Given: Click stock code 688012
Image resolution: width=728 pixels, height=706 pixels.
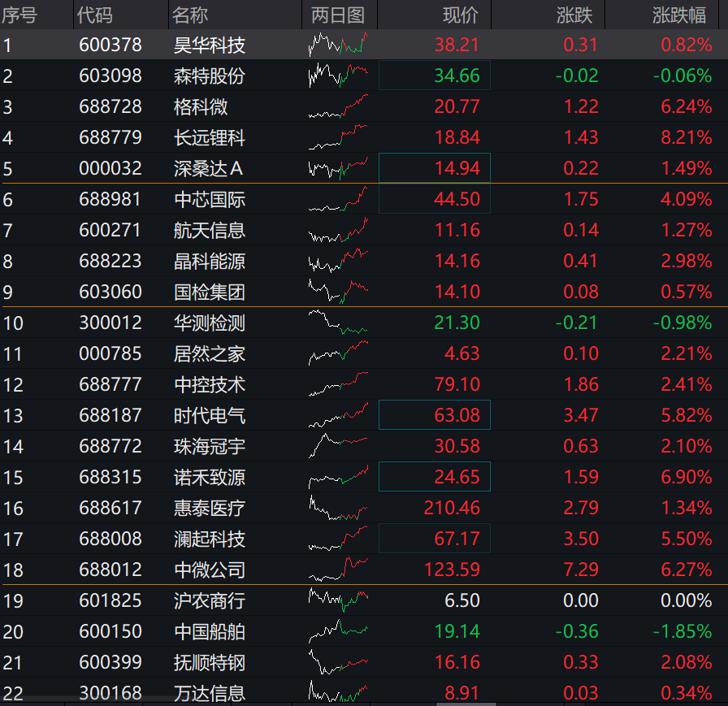Looking at the screenshot, I should coord(110,570).
